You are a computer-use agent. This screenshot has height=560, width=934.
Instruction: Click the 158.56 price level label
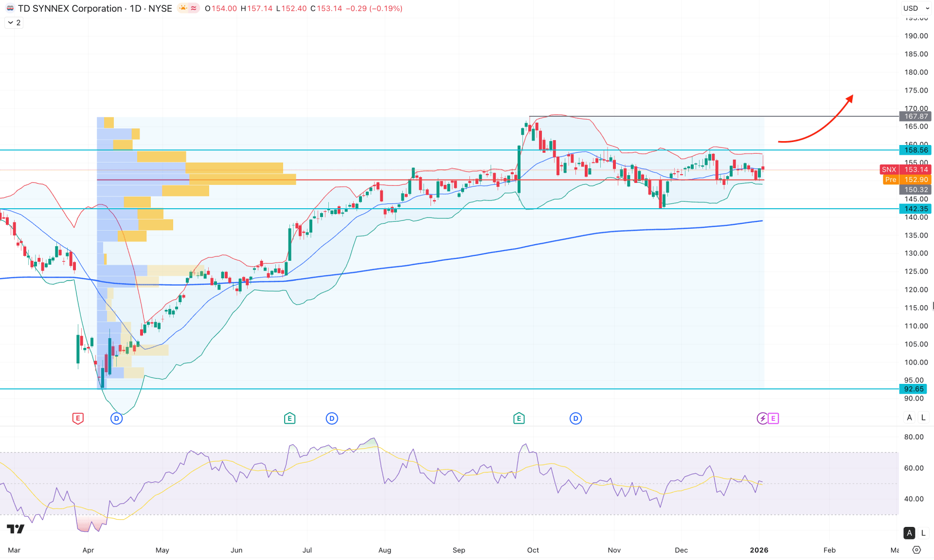(915, 150)
